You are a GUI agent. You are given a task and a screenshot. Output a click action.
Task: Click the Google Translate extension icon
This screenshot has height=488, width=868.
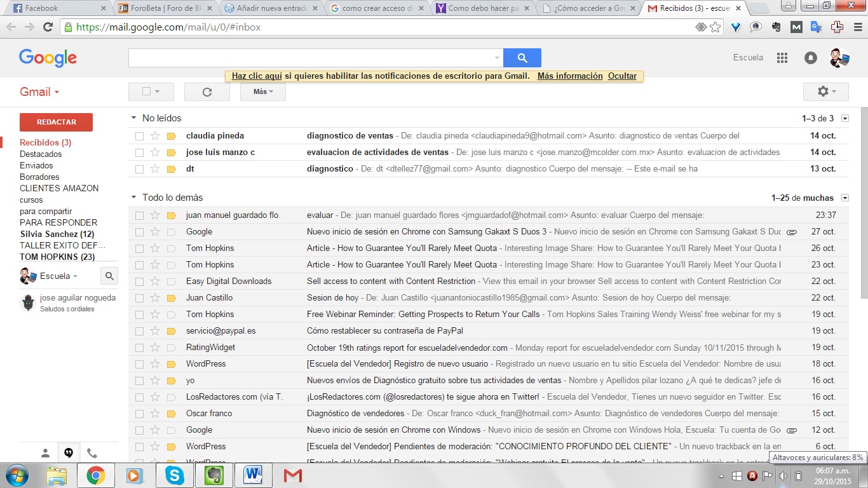click(817, 27)
